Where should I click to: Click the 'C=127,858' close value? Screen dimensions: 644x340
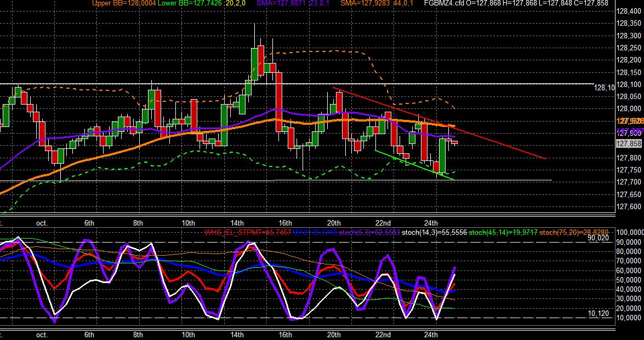591,3
